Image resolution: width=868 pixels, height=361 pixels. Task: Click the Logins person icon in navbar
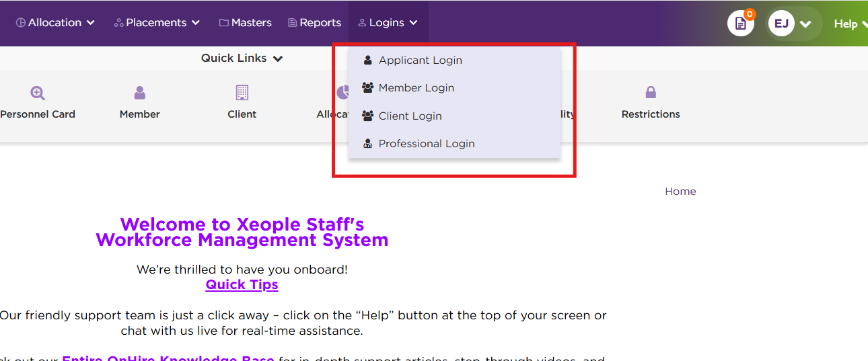tap(362, 23)
